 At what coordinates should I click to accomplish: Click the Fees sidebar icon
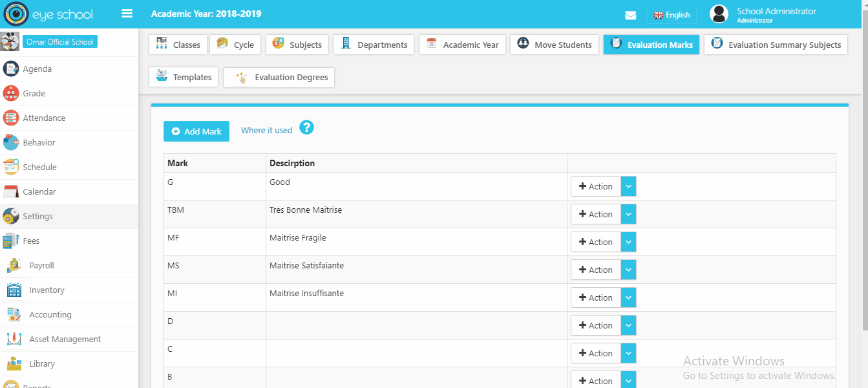[x=11, y=241]
